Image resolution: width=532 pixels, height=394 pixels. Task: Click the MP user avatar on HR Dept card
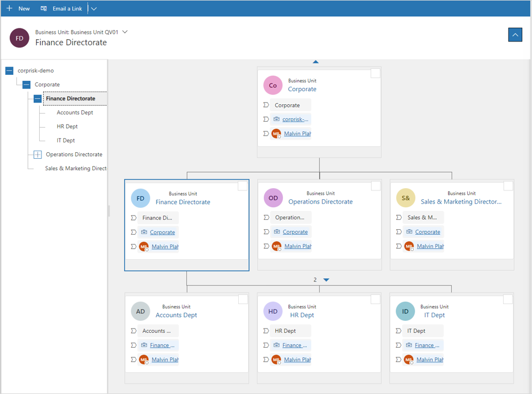click(276, 360)
